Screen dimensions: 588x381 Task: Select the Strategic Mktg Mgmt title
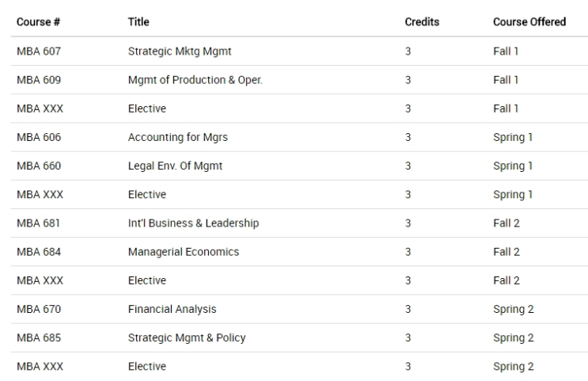(180, 51)
